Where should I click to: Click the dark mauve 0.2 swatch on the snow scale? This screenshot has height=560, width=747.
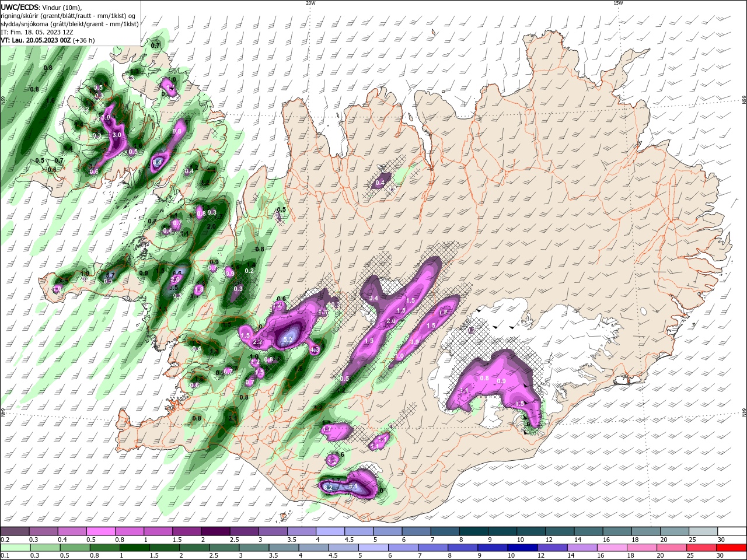[x=15, y=531]
